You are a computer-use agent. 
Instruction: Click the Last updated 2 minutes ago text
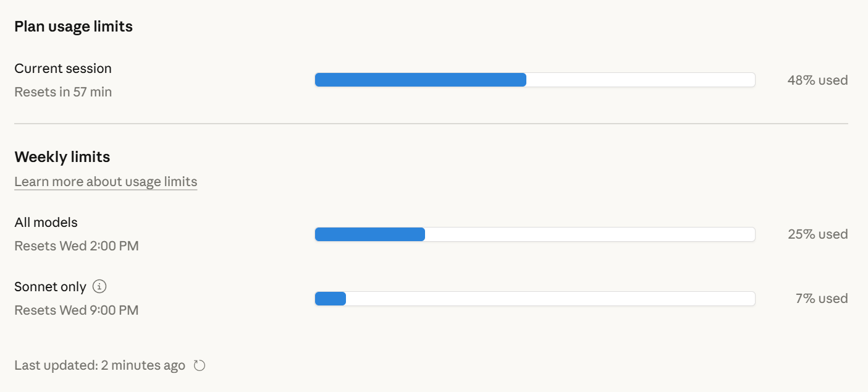coord(99,365)
